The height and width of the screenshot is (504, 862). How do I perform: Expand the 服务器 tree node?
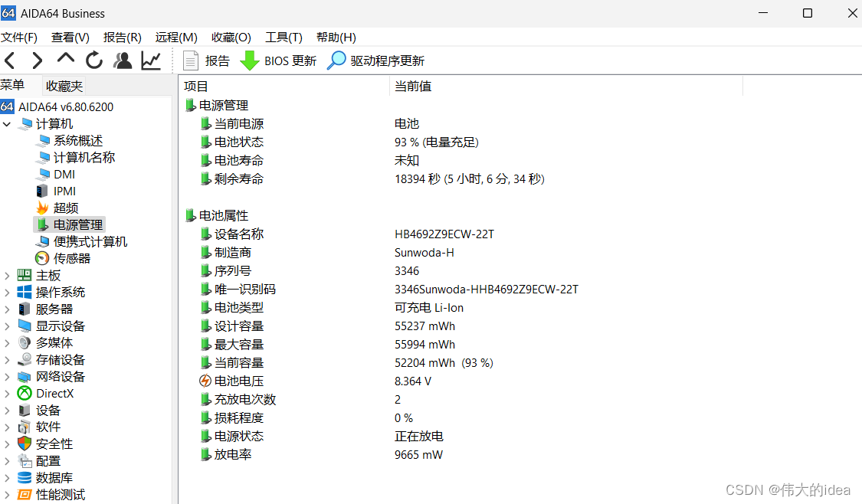[7, 309]
